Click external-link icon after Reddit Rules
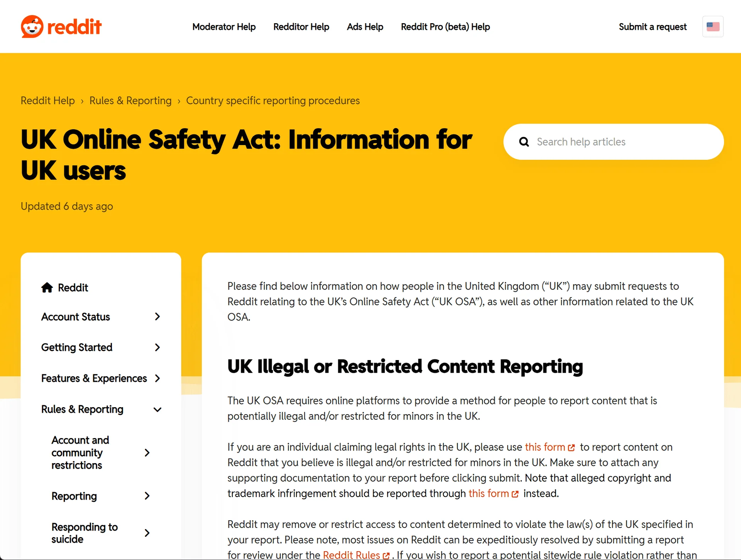This screenshot has height=560, width=741. (386, 556)
